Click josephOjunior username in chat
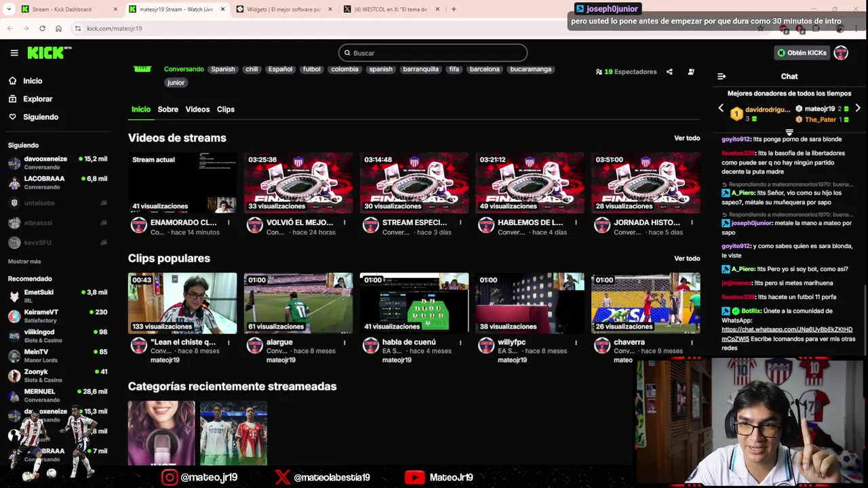This screenshot has width=868, height=488. coord(751,223)
